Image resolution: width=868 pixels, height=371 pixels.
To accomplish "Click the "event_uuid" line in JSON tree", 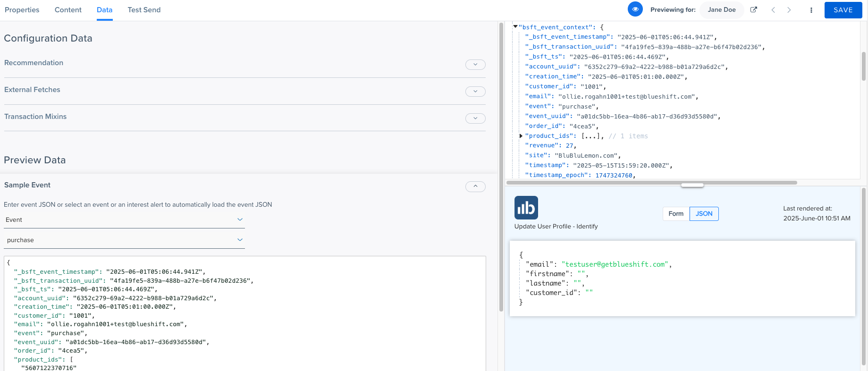I will [623, 116].
